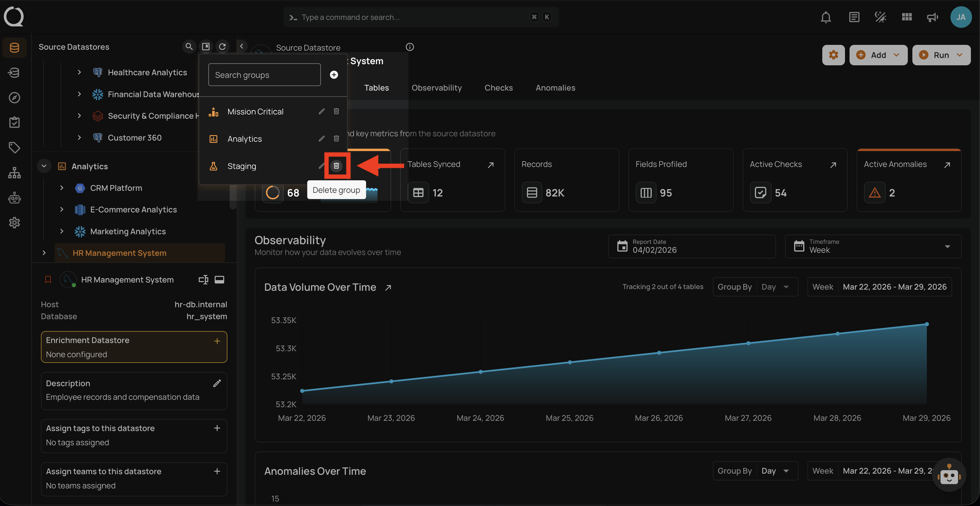The height and width of the screenshot is (506, 980).
Task: Expand the Healthcare Analytics tree node
Action: 79,72
